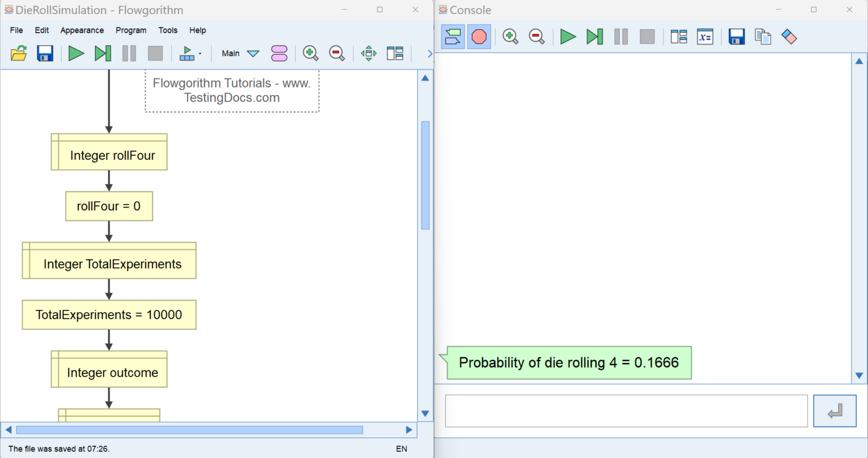
Task: Toggle the chat bubbles view in Console
Action: pos(453,37)
